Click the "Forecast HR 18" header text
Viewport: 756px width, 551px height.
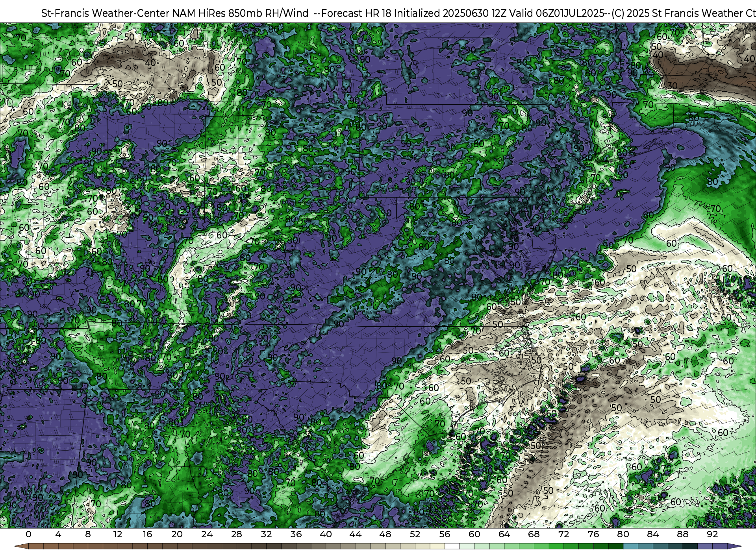tap(356, 13)
